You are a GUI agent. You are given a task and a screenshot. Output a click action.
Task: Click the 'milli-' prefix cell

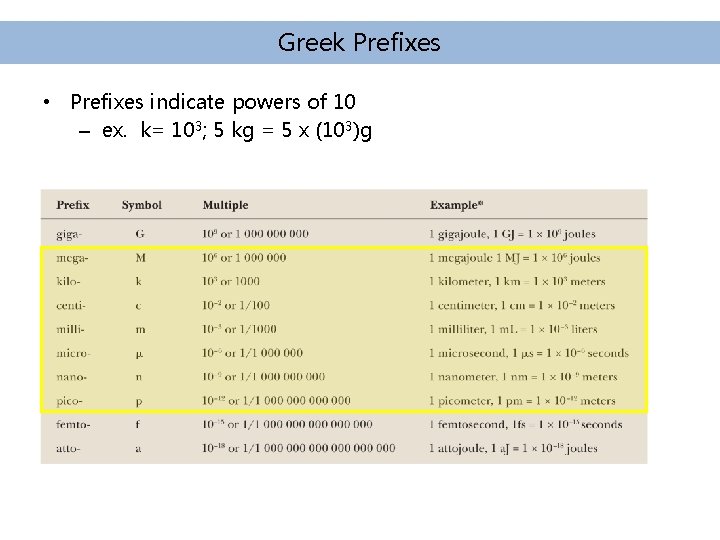point(70,329)
